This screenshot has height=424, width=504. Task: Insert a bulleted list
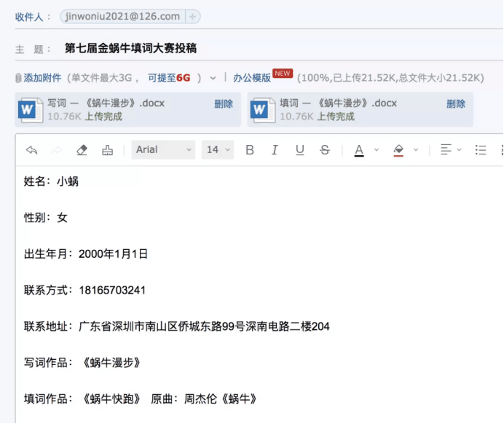(481, 150)
